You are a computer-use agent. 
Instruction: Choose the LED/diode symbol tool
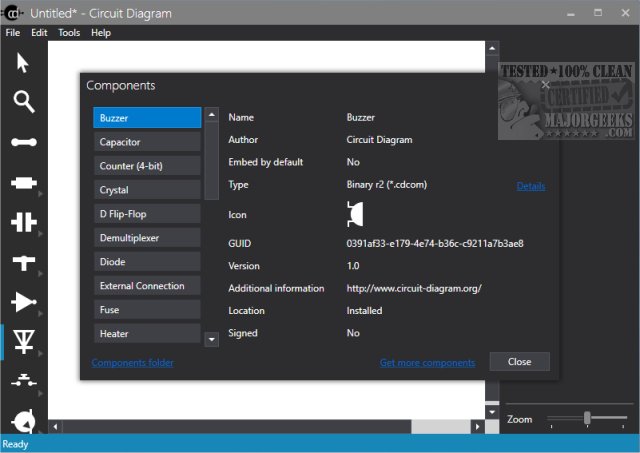point(24,341)
